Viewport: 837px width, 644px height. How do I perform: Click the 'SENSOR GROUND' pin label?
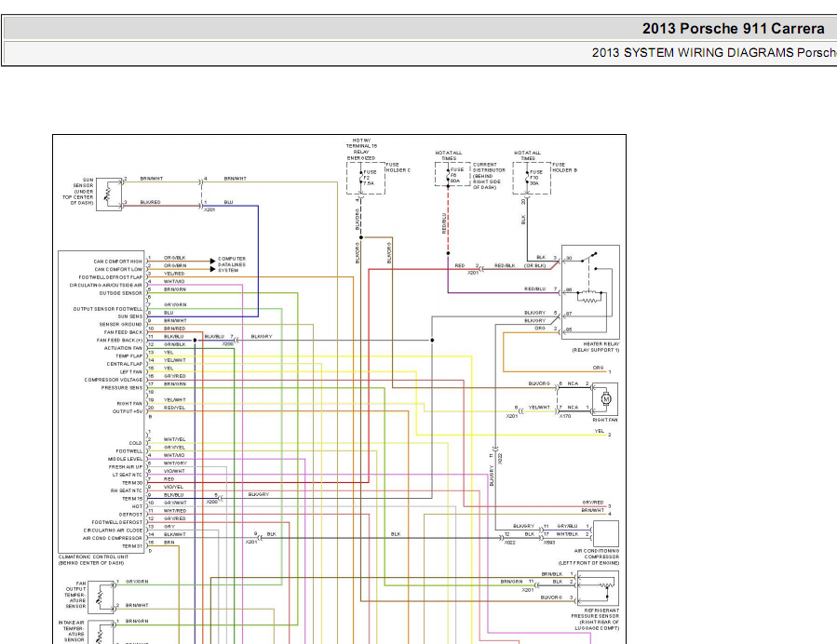click(121, 325)
